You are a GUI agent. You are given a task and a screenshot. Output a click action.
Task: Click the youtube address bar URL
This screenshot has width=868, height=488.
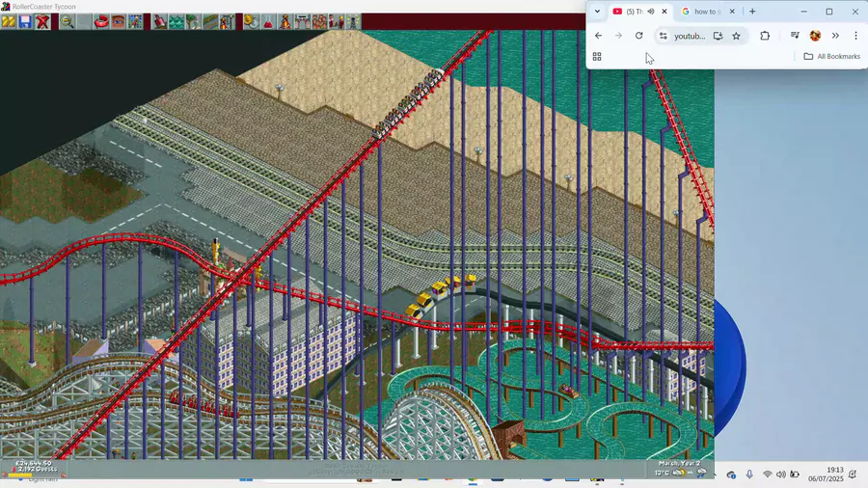(690, 36)
